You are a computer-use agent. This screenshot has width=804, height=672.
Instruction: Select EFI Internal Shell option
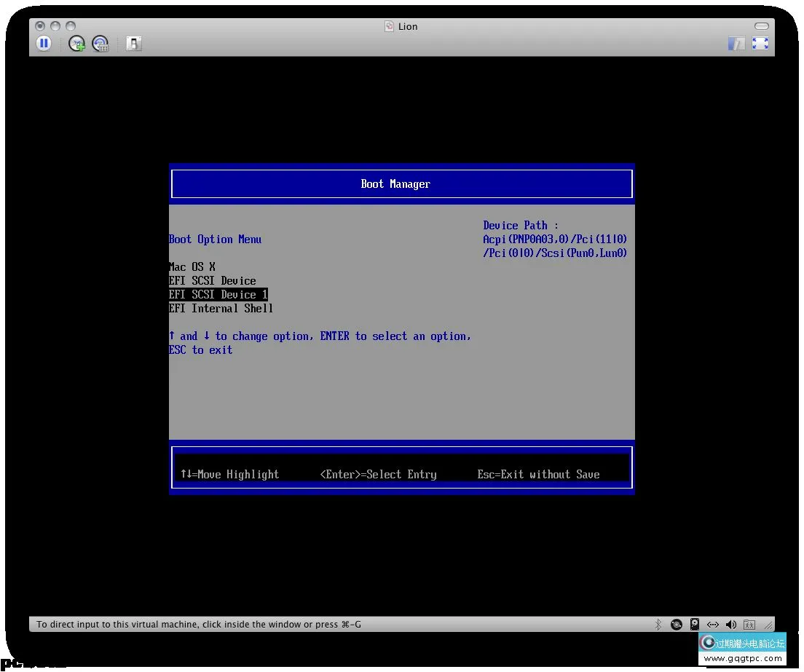tap(221, 308)
